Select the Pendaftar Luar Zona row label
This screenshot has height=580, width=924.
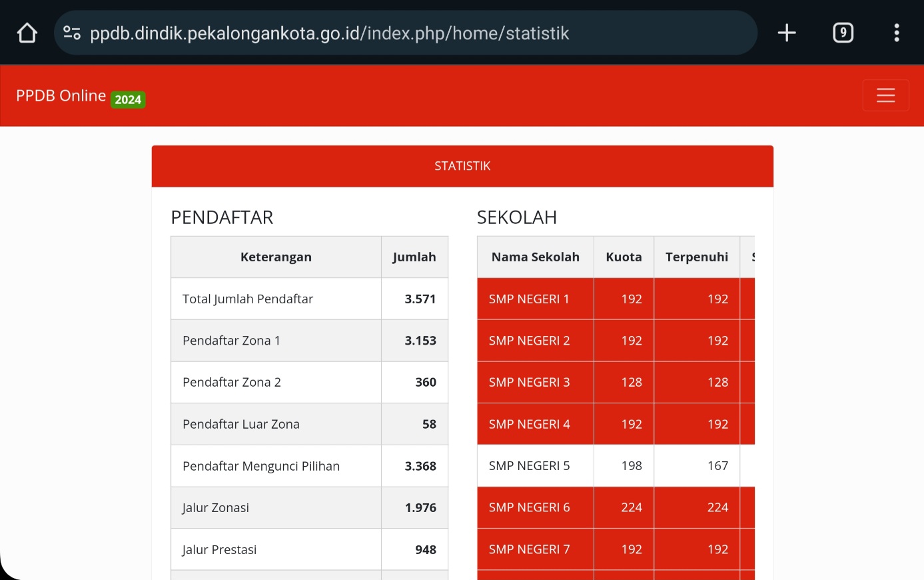[x=241, y=424]
